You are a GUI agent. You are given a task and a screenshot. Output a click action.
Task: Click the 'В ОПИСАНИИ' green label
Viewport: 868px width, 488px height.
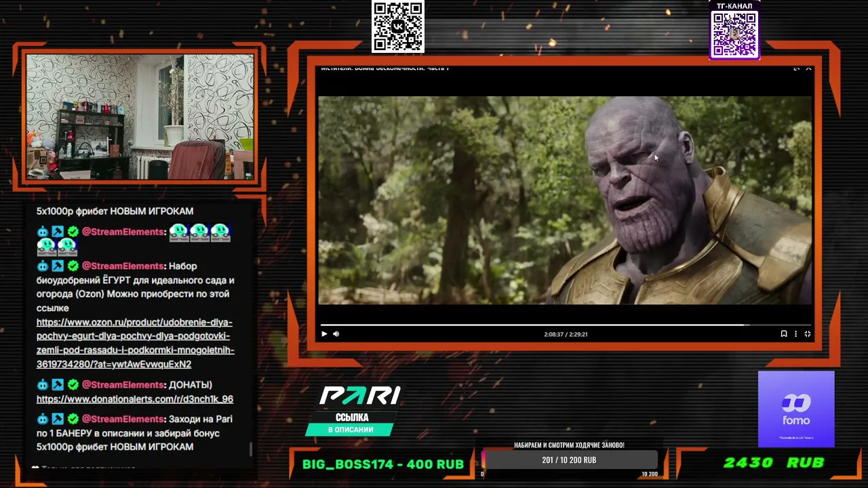351,430
